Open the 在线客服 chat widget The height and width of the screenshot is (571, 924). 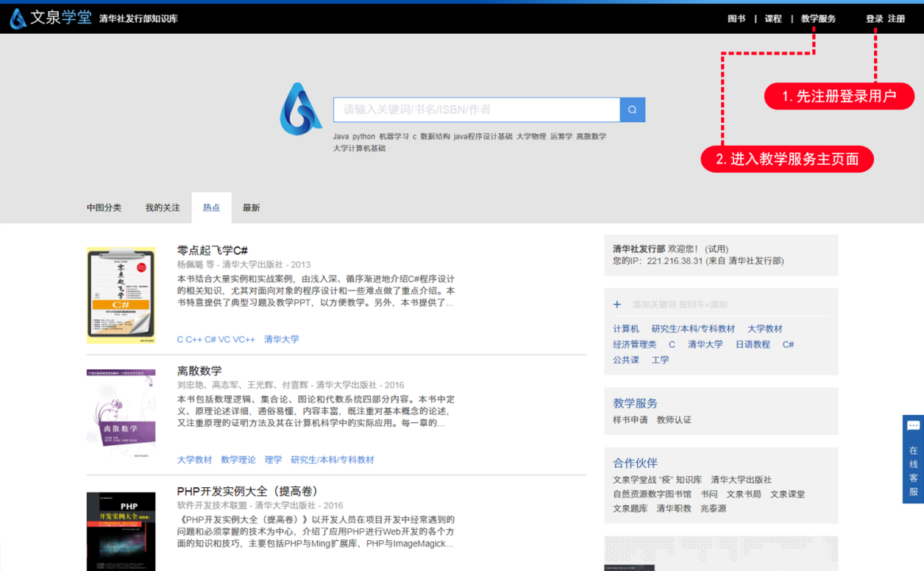pos(913,458)
